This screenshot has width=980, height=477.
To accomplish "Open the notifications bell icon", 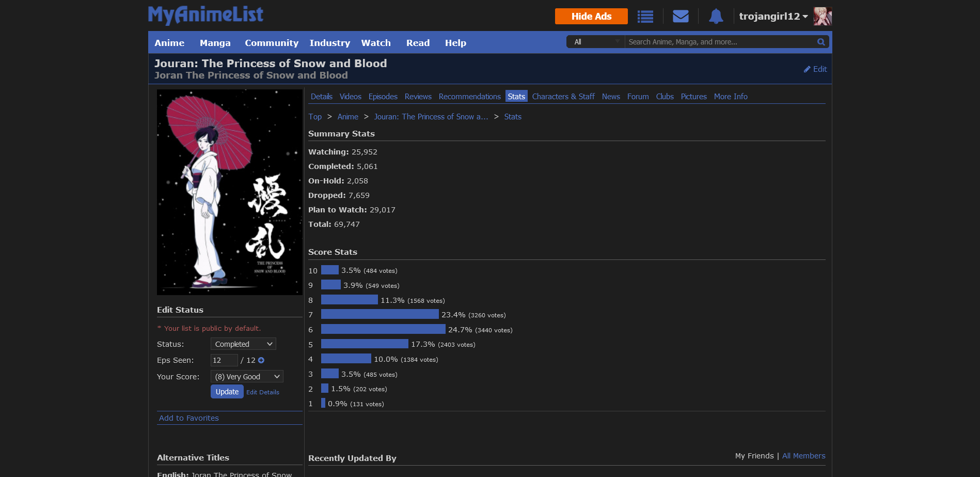I will point(716,17).
